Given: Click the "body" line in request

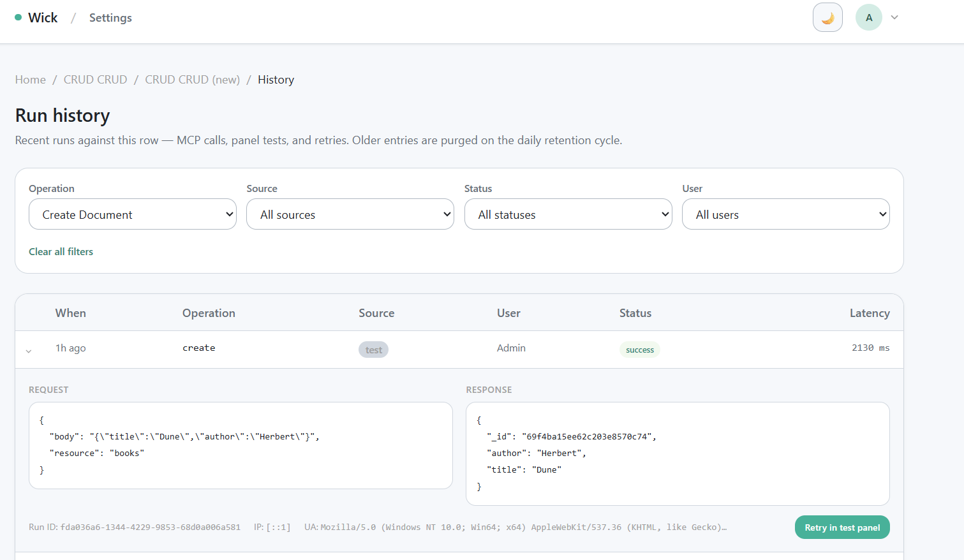Looking at the screenshot, I should tap(184, 437).
